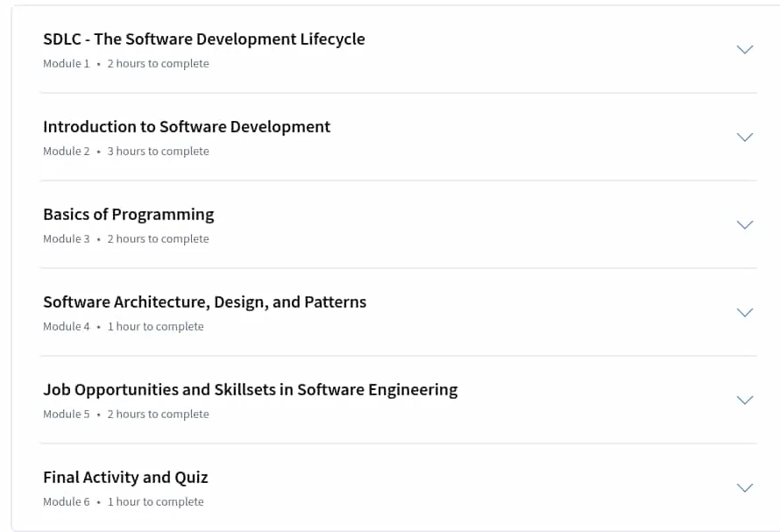Open SDLC - The Software Development Lifecycle title

tap(204, 39)
